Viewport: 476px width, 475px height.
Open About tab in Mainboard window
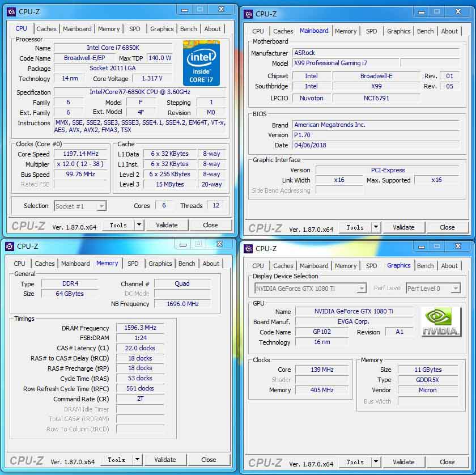tap(449, 31)
